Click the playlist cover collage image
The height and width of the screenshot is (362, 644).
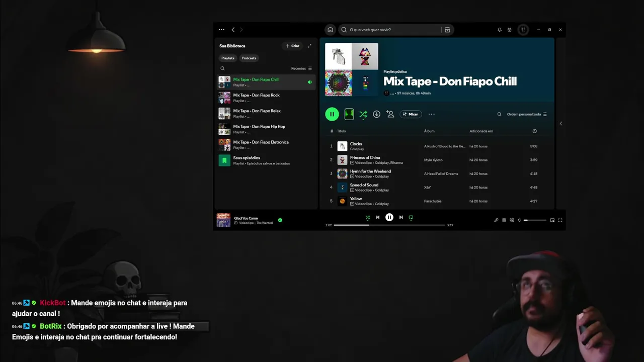(x=352, y=69)
